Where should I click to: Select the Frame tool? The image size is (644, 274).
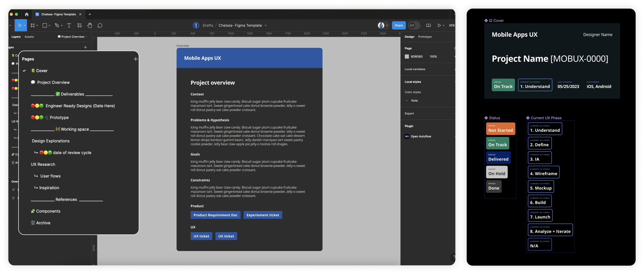click(32, 25)
